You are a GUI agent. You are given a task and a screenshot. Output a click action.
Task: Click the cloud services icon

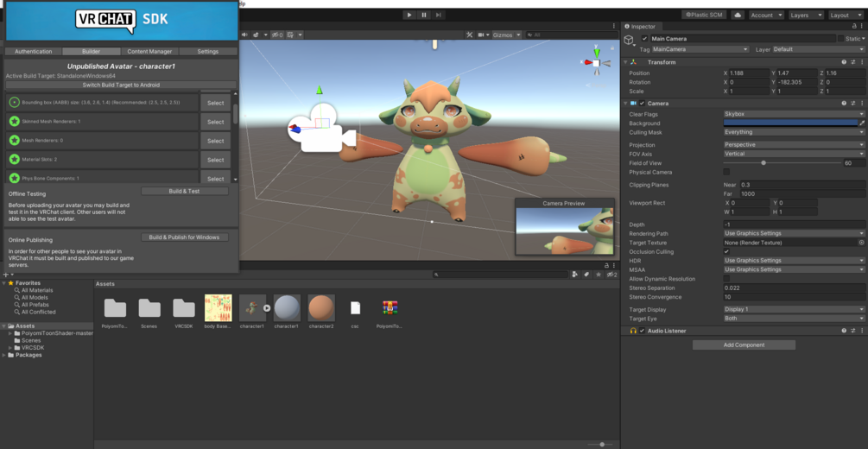click(738, 15)
